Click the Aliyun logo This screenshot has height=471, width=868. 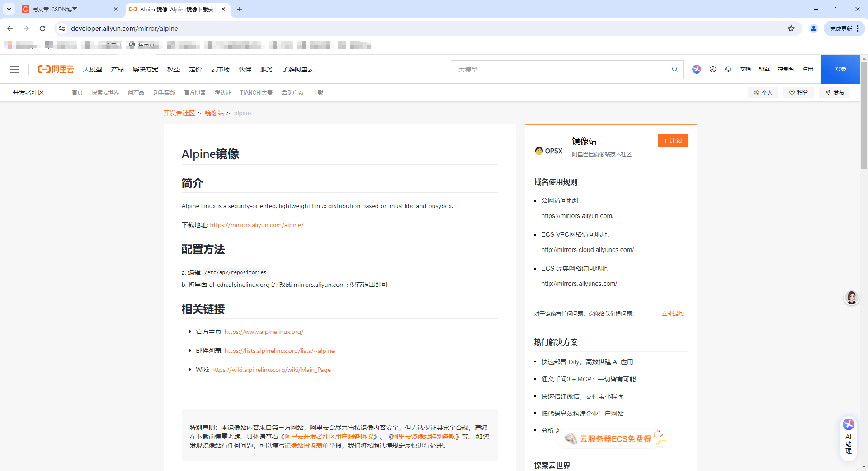56,69
